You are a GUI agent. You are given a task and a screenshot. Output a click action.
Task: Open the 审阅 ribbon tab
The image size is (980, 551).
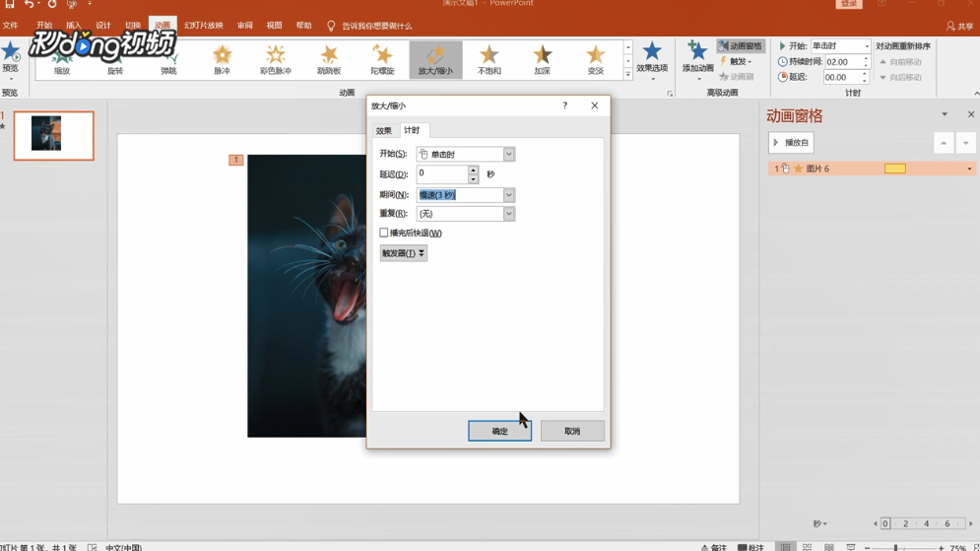point(245,26)
